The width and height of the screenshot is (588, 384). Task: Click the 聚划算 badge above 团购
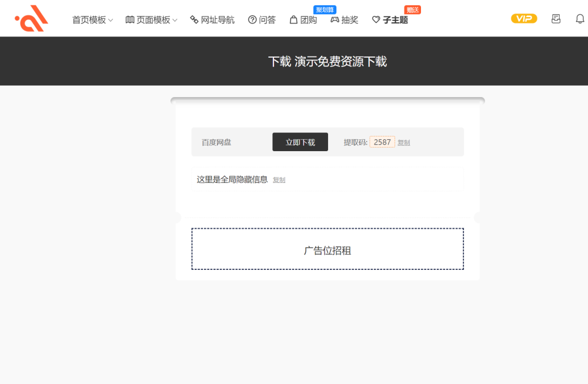tap(325, 10)
